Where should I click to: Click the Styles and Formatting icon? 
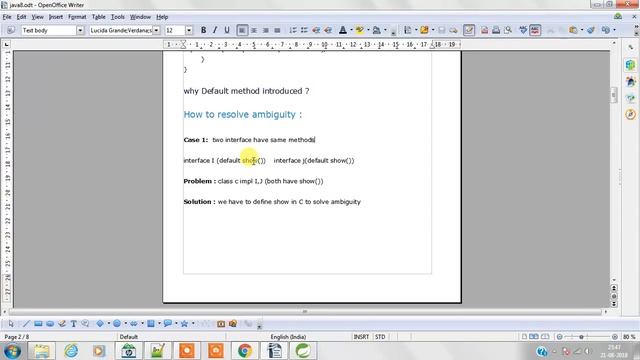click(x=11, y=30)
